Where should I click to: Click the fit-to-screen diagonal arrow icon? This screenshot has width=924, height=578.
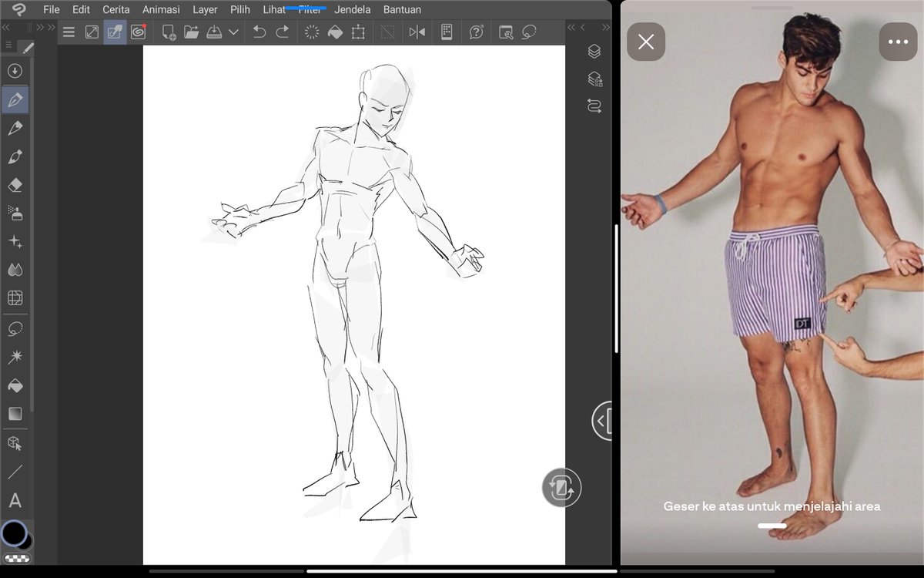[92, 32]
